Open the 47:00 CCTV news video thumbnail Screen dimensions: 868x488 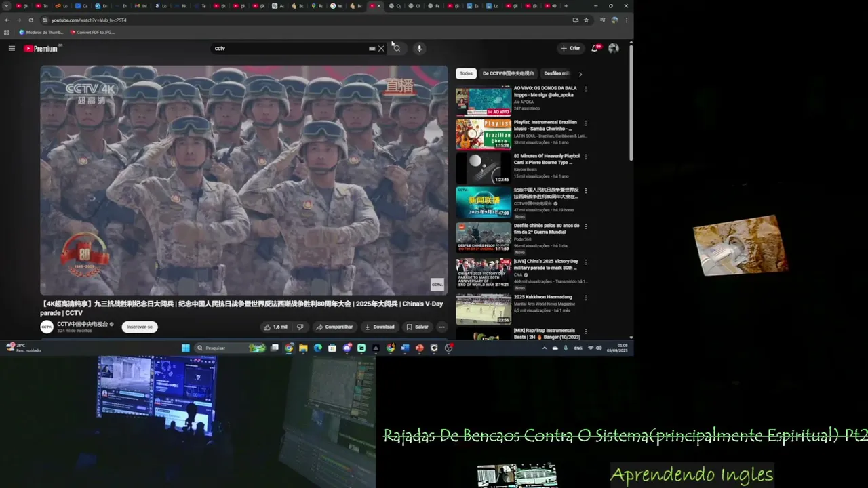(484, 202)
